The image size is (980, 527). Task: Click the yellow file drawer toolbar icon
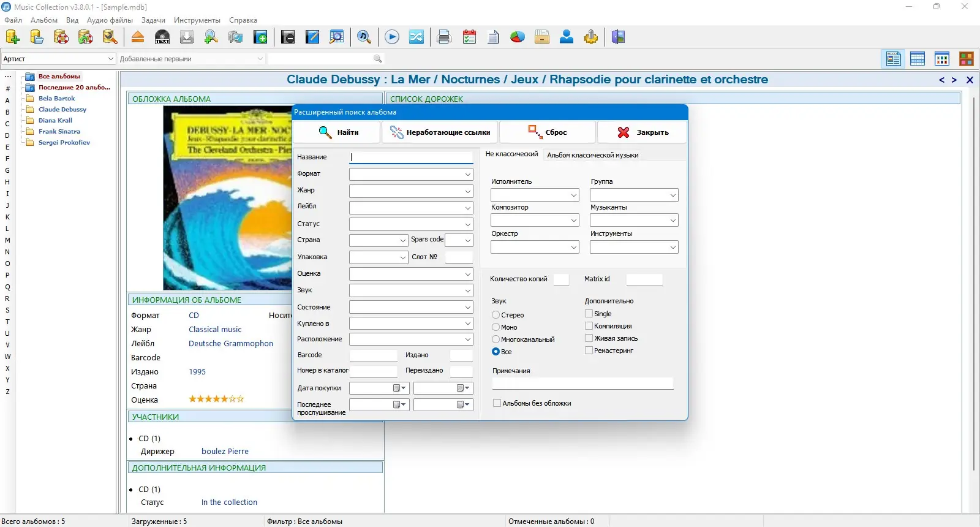click(542, 37)
